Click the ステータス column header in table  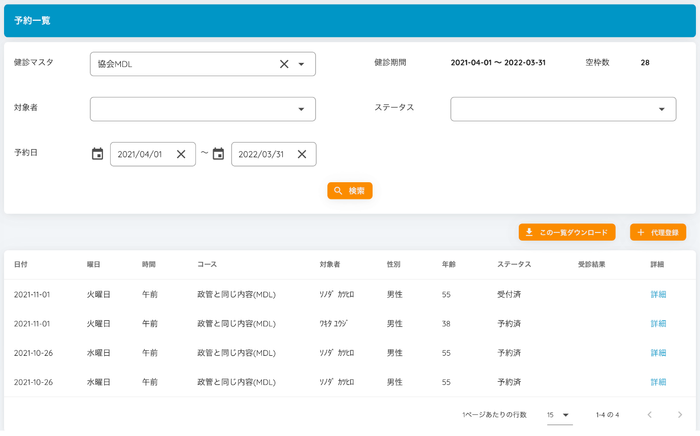click(x=513, y=265)
